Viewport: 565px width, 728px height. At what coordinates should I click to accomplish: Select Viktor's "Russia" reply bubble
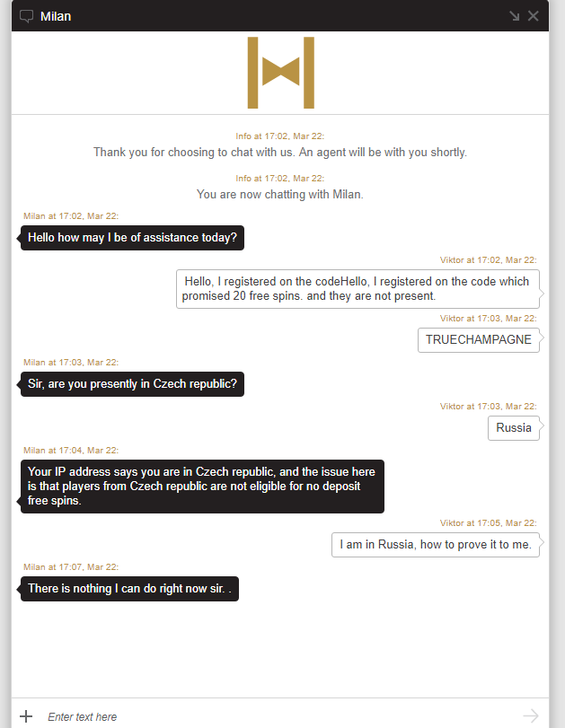pyautogui.click(x=514, y=427)
